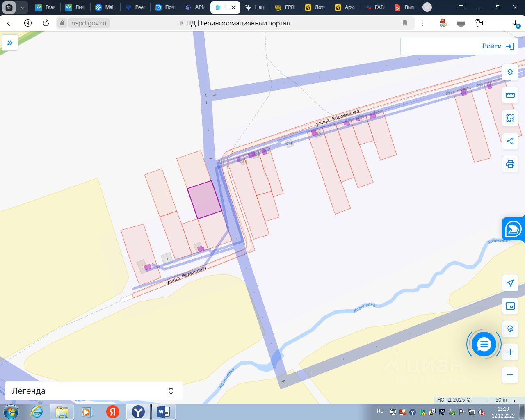Open the browser downloads list
The width and height of the screenshot is (525, 420).
pos(515,23)
